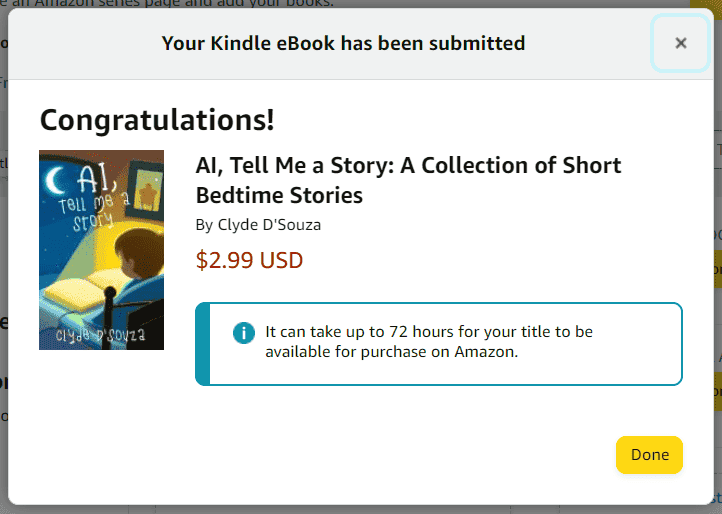
Task: Click the blue info circle icon
Action: tap(244, 333)
